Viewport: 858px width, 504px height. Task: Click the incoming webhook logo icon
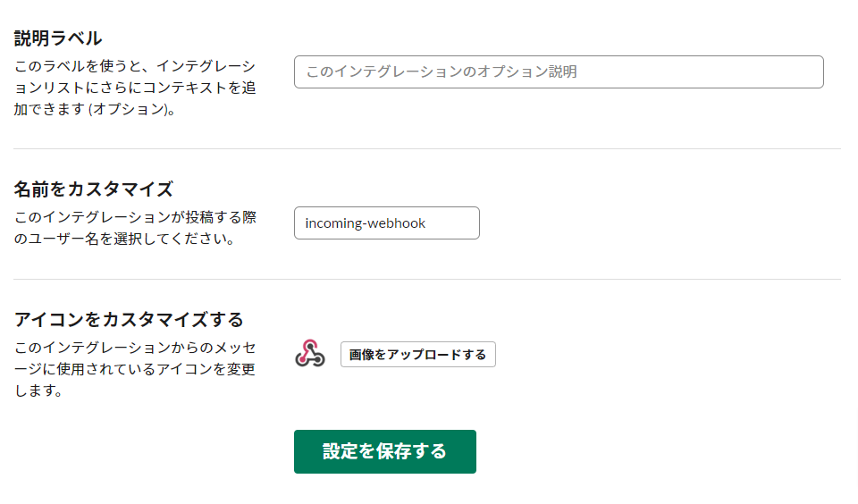pos(309,354)
